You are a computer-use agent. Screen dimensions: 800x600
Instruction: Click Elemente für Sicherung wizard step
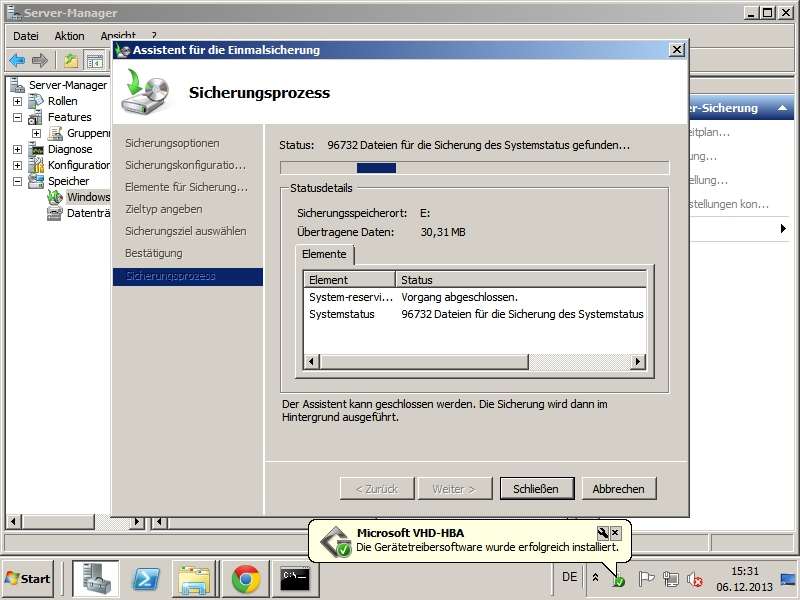[x=186, y=187]
